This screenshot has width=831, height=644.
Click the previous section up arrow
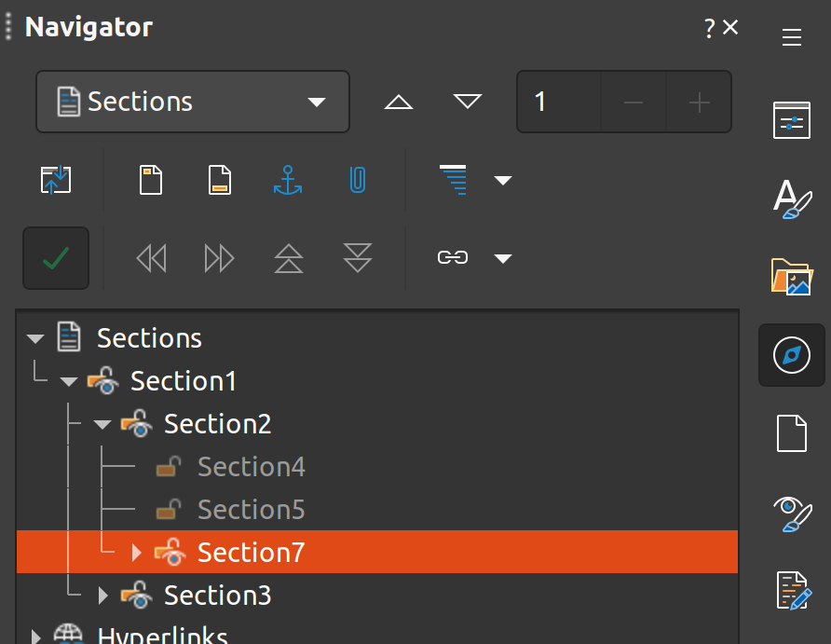click(398, 102)
